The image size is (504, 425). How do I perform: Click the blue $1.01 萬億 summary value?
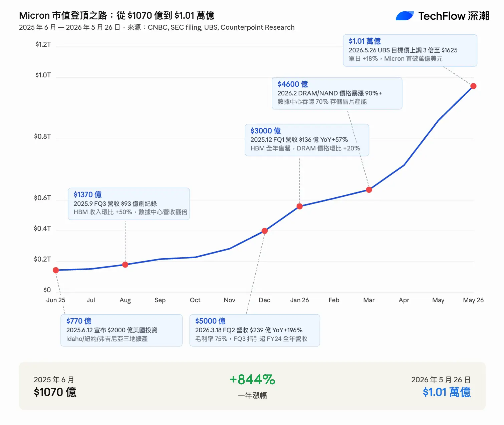pyautogui.click(x=447, y=392)
